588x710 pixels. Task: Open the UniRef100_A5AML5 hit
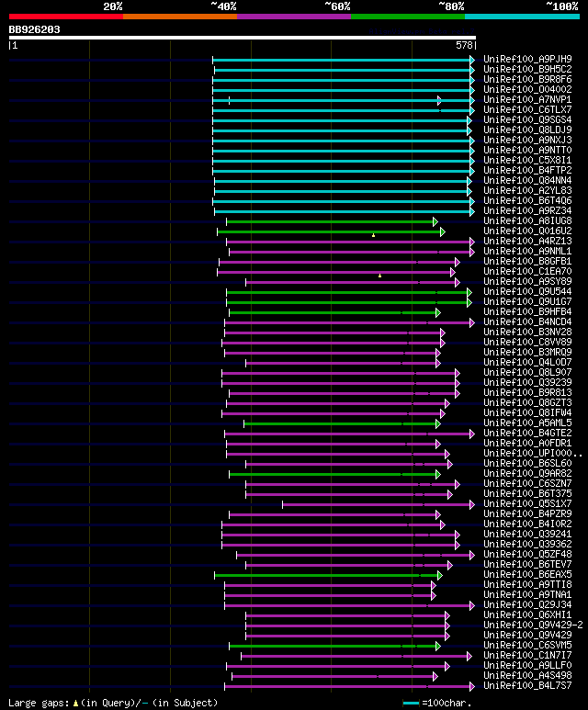point(527,423)
